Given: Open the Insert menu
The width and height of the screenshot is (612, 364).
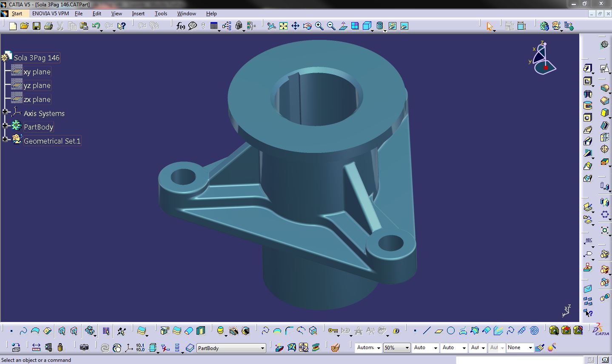Looking at the screenshot, I should click(x=138, y=14).
